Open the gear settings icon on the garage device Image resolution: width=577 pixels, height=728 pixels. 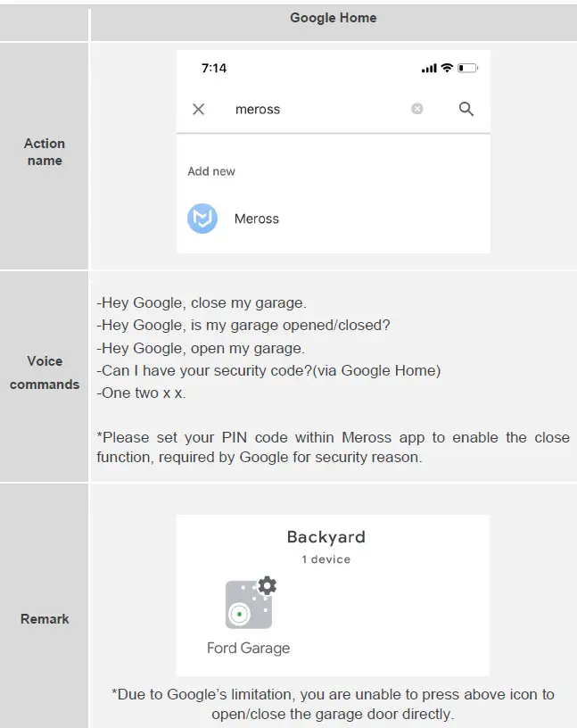point(266,586)
